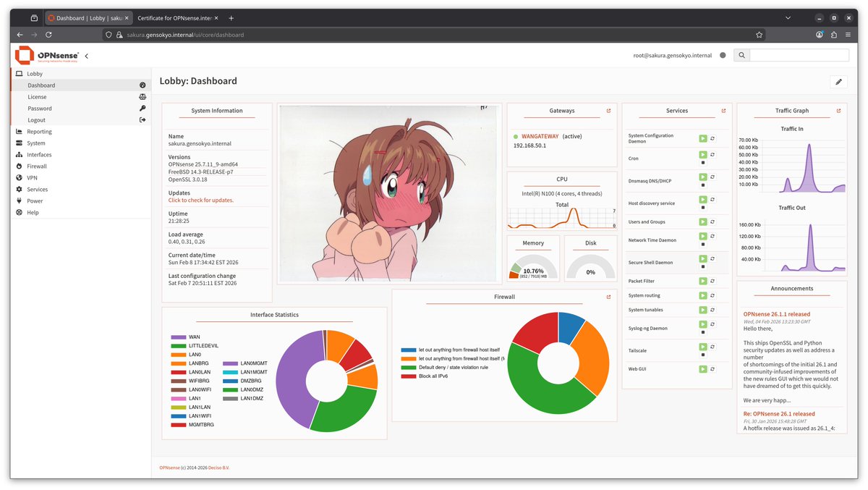
Task: Toggle the LITTLEDEVIL legend entry
Action: click(x=194, y=346)
